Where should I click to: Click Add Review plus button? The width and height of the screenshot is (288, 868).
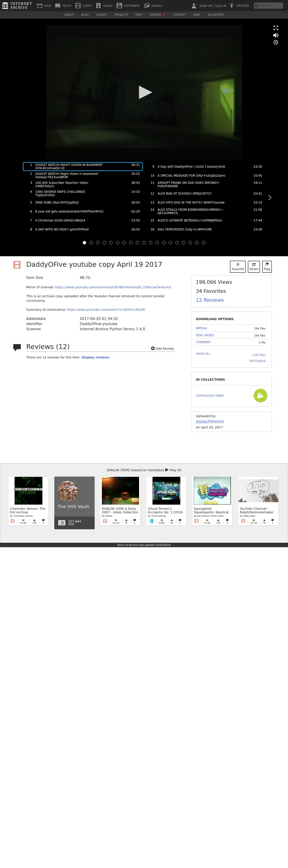pyautogui.click(x=163, y=348)
